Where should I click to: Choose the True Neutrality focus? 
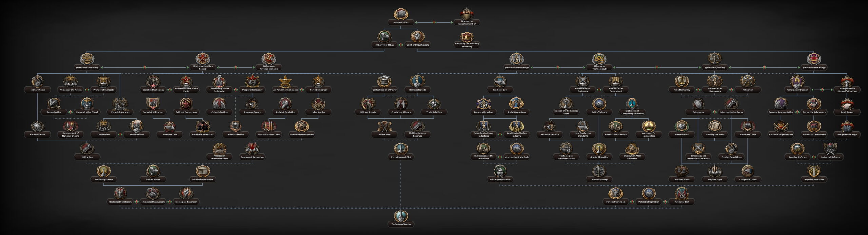pyautogui.click(x=682, y=84)
